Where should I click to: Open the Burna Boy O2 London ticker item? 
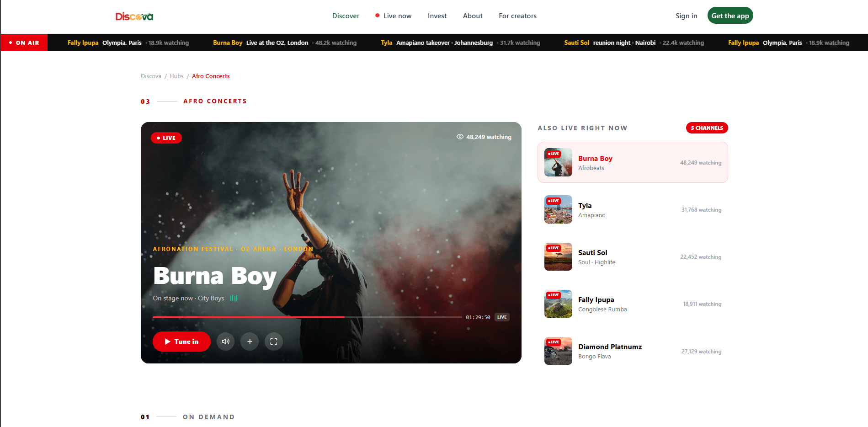click(x=285, y=43)
